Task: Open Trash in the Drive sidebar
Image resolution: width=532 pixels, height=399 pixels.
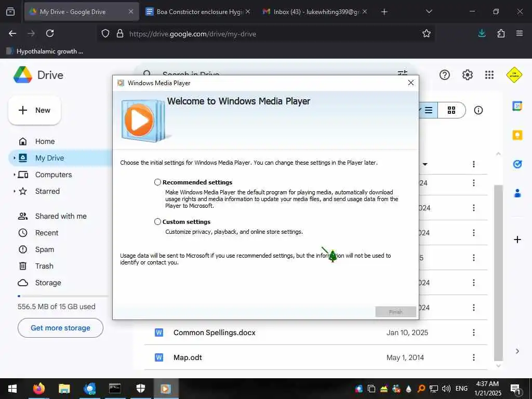Action: [44, 266]
